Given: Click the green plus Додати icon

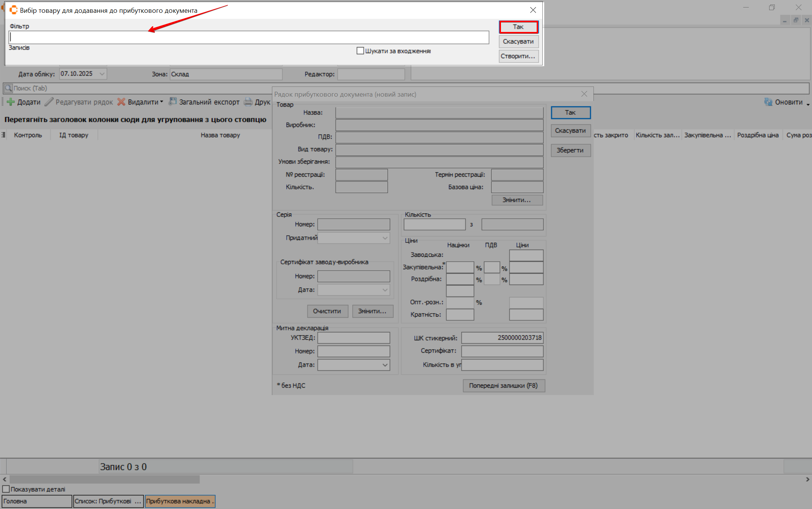Looking at the screenshot, I should point(11,102).
